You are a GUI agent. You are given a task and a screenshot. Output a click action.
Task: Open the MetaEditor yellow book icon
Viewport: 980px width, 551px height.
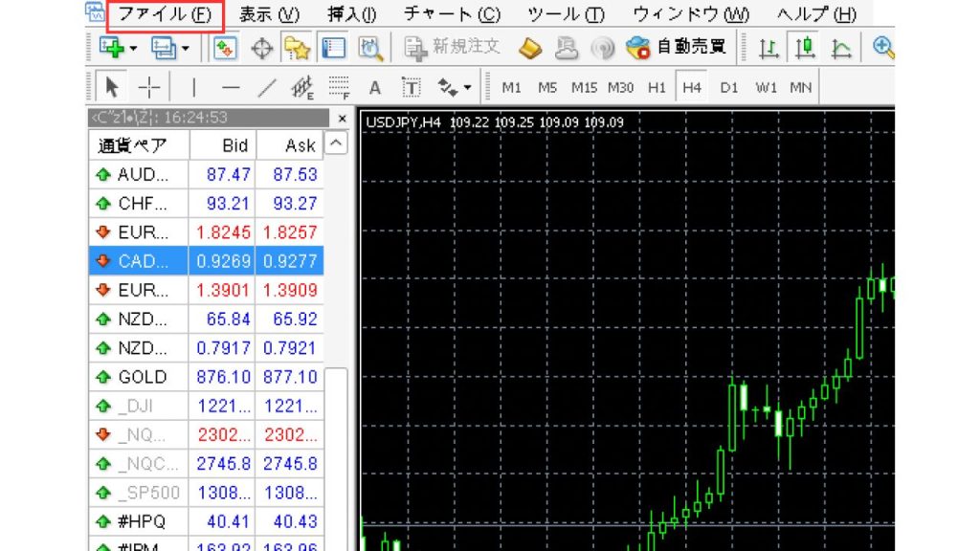[531, 47]
